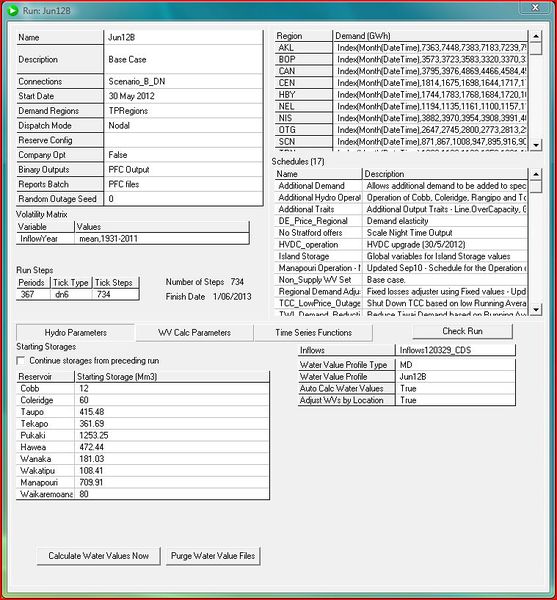Select the HVDC_operation schedule
Screen dimensions: 557x600
point(401,245)
